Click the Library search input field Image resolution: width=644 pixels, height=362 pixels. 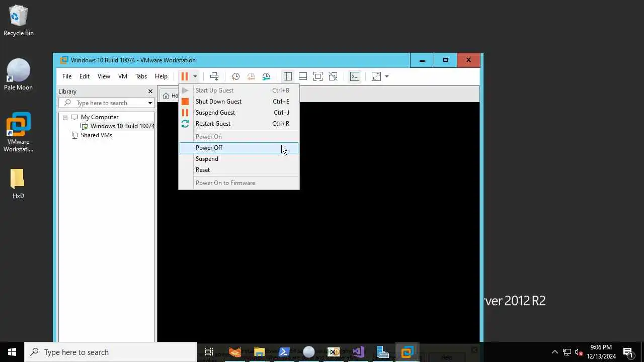[x=103, y=103]
